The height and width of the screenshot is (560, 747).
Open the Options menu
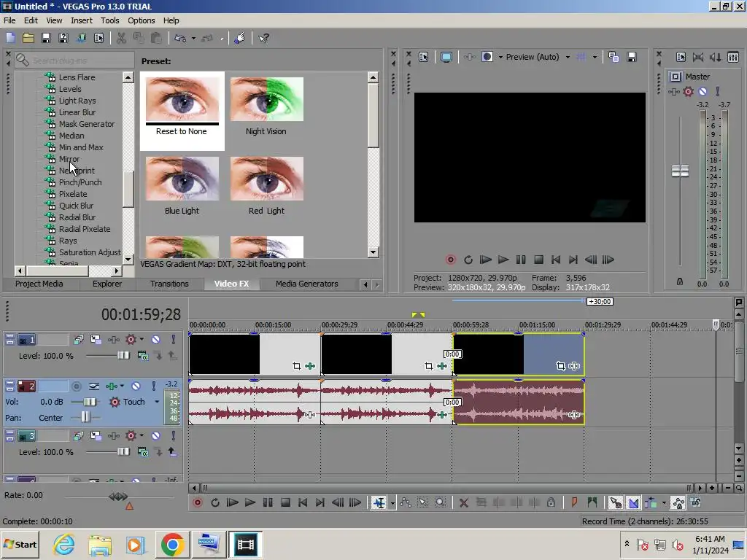pyautogui.click(x=141, y=20)
